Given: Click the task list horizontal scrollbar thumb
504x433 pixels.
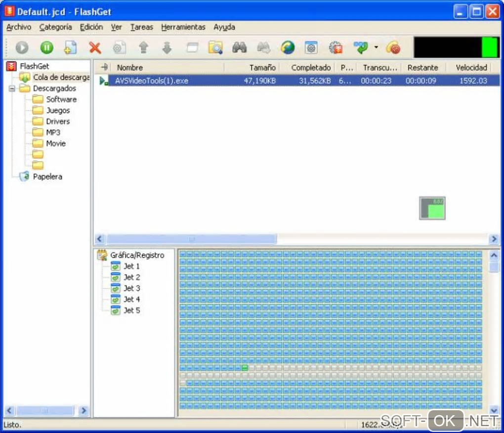Looking at the screenshot, I should coord(192,239).
